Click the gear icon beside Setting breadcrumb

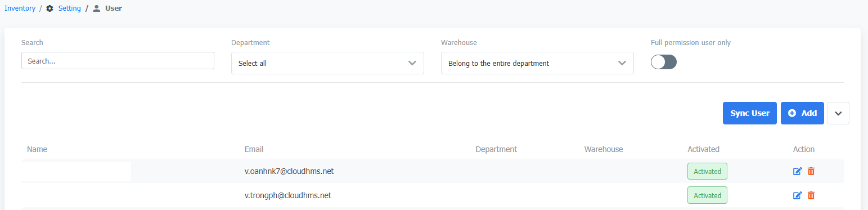[x=50, y=8]
